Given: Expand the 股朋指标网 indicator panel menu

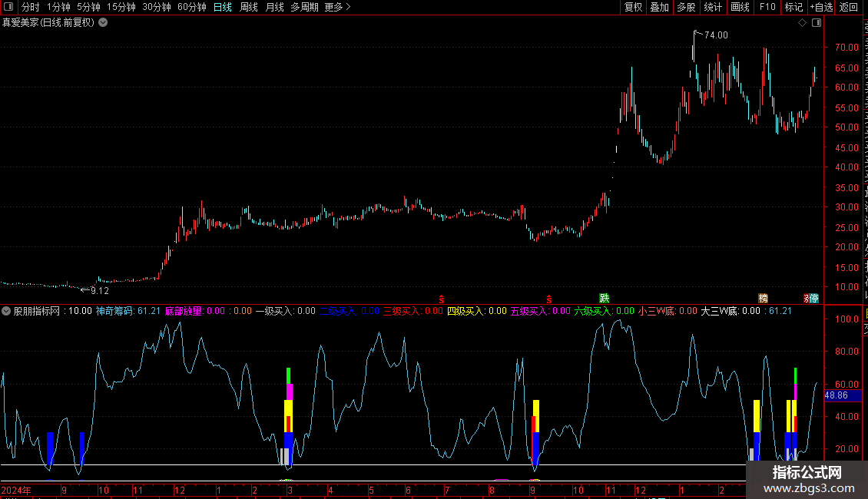Looking at the screenshot, I should pyautogui.click(x=6, y=311).
